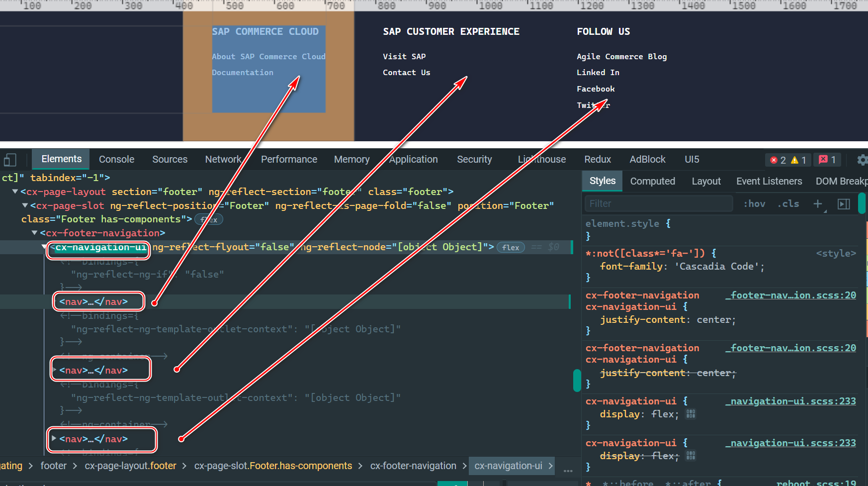Image resolution: width=868 pixels, height=486 pixels.
Task: Open first _footer-nav…ion.scss:20 source link
Action: [x=790, y=295]
